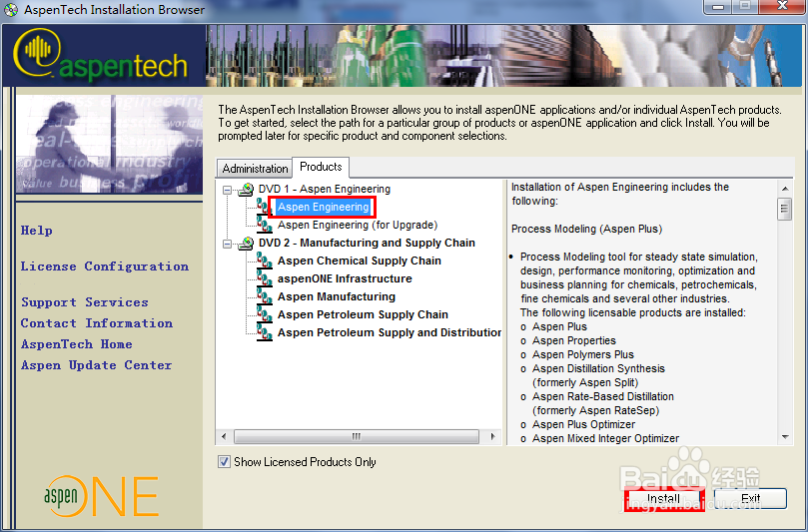Click the AspenTech Installation Browser title icon
Screen dimensions: 808x532
click(x=11, y=10)
